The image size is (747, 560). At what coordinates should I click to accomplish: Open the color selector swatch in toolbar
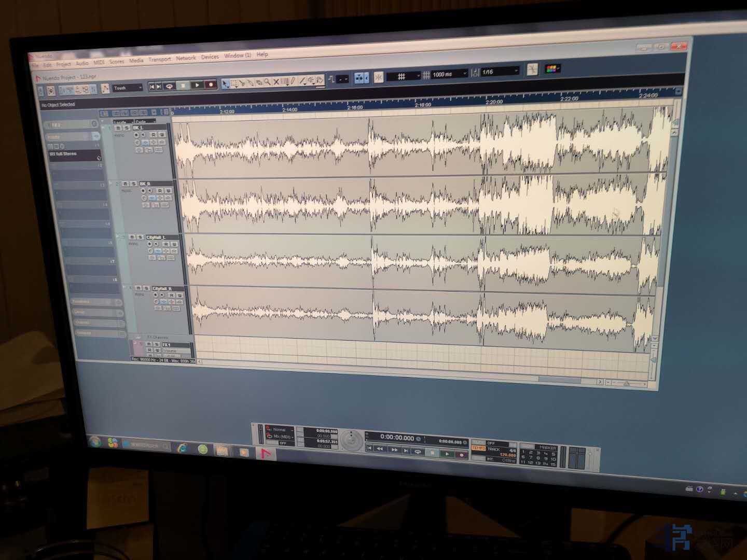pos(553,68)
